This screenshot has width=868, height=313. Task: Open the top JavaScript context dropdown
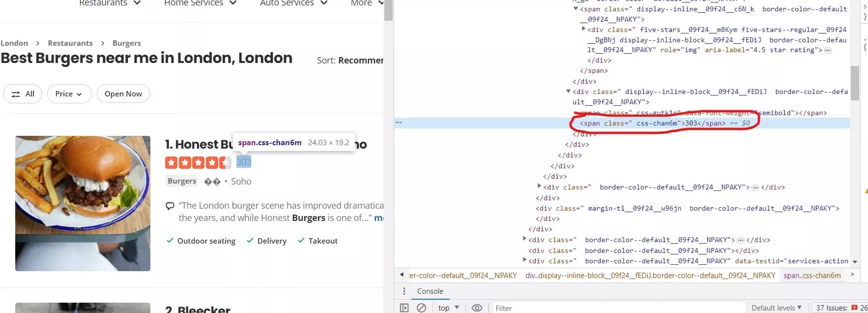click(448, 308)
